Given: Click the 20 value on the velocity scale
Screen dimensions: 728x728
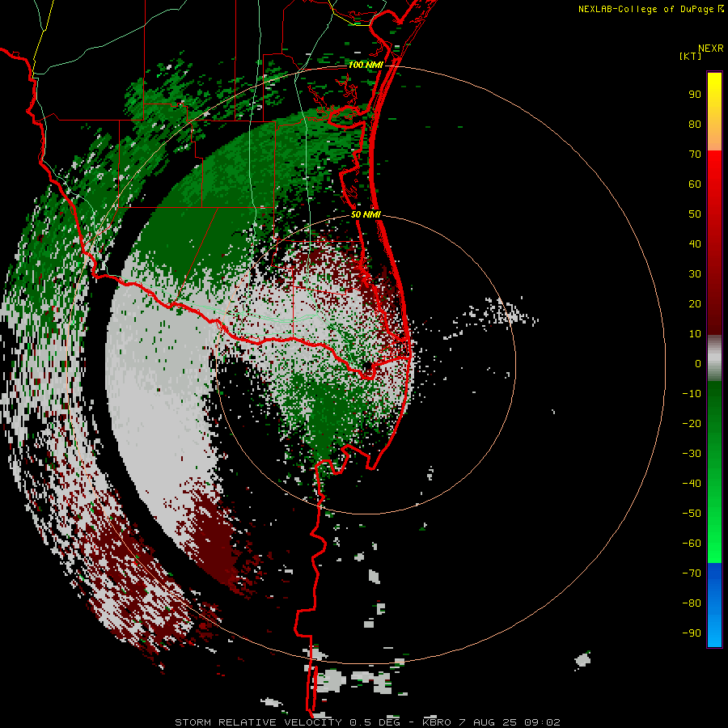Looking at the screenshot, I should click(695, 304).
